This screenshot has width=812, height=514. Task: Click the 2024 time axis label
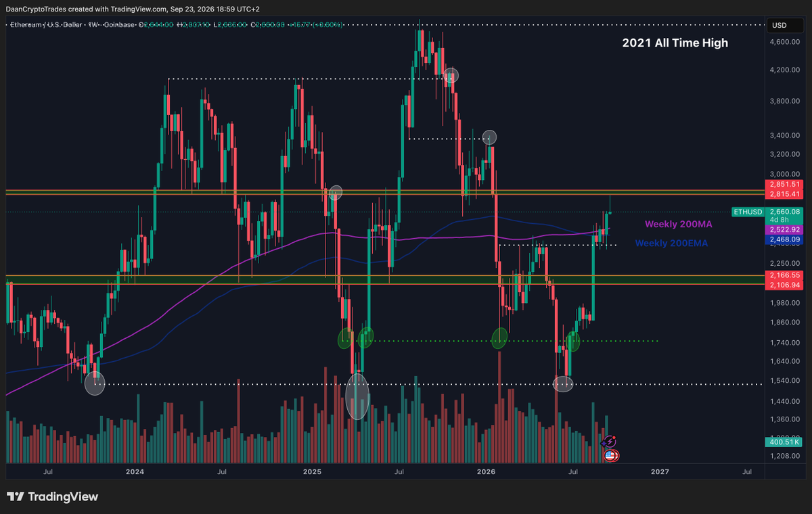click(x=135, y=471)
